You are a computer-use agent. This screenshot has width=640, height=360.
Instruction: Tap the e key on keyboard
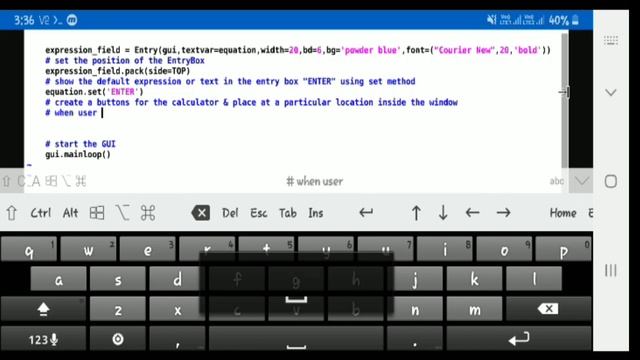click(147, 249)
